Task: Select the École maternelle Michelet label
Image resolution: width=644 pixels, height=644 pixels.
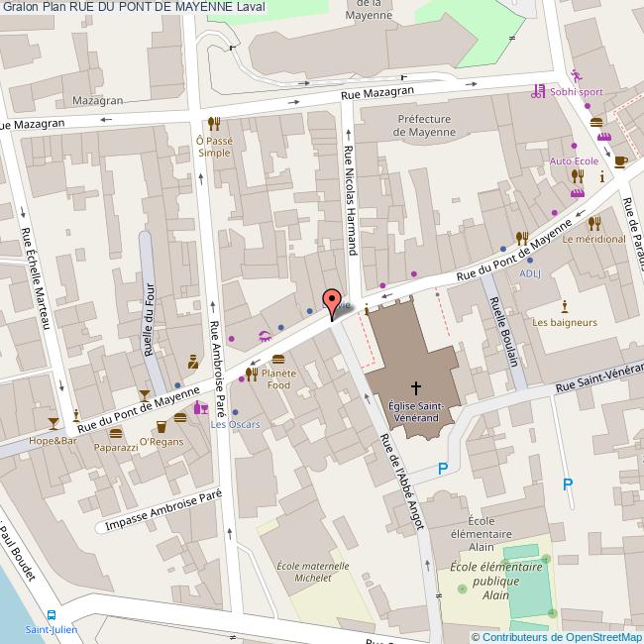Action: [313, 572]
